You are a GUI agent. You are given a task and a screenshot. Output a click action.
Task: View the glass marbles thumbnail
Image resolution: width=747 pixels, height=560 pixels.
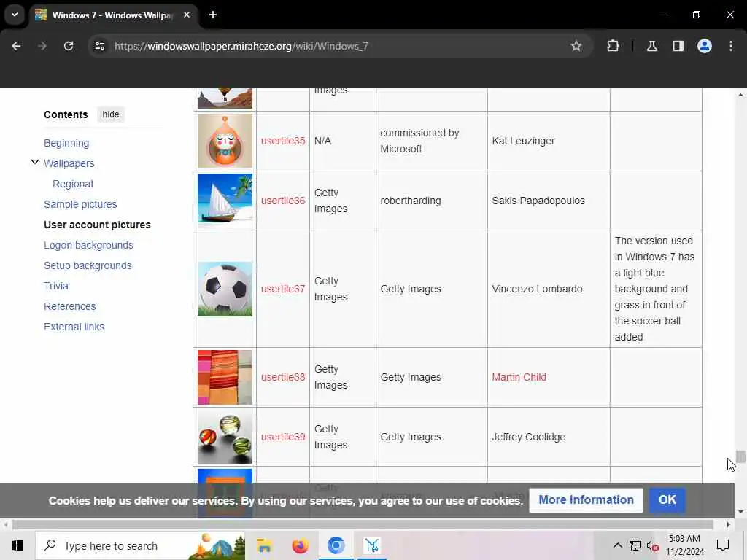pos(225,437)
